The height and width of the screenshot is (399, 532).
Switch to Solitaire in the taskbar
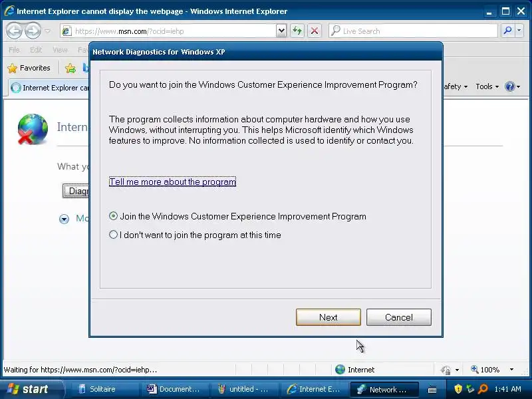pyautogui.click(x=105, y=389)
